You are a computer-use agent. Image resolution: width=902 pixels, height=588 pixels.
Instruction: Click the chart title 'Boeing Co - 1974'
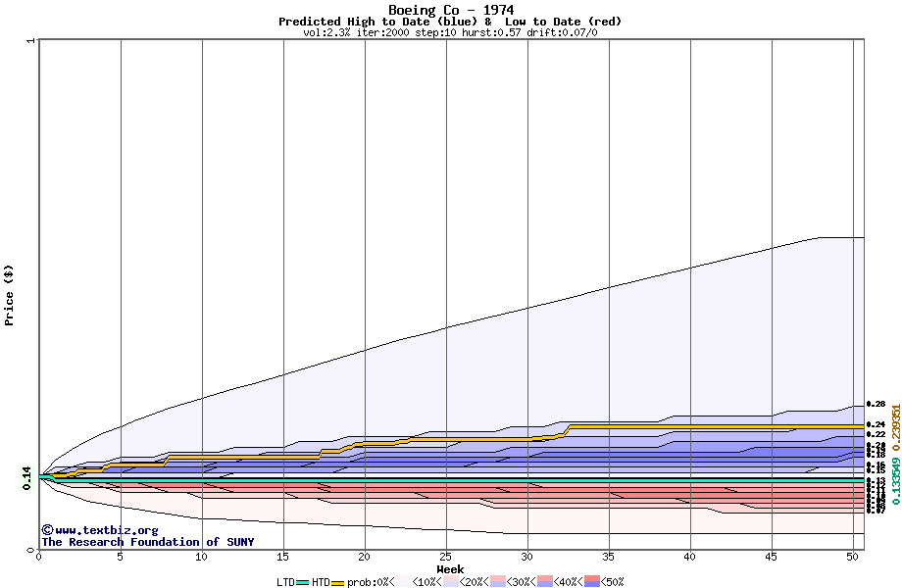click(x=451, y=9)
